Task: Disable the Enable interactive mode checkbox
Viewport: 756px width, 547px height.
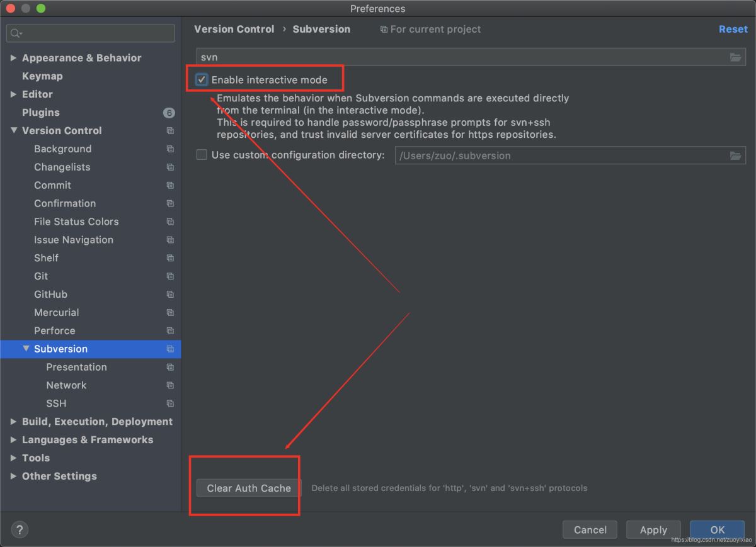Action: (x=202, y=80)
